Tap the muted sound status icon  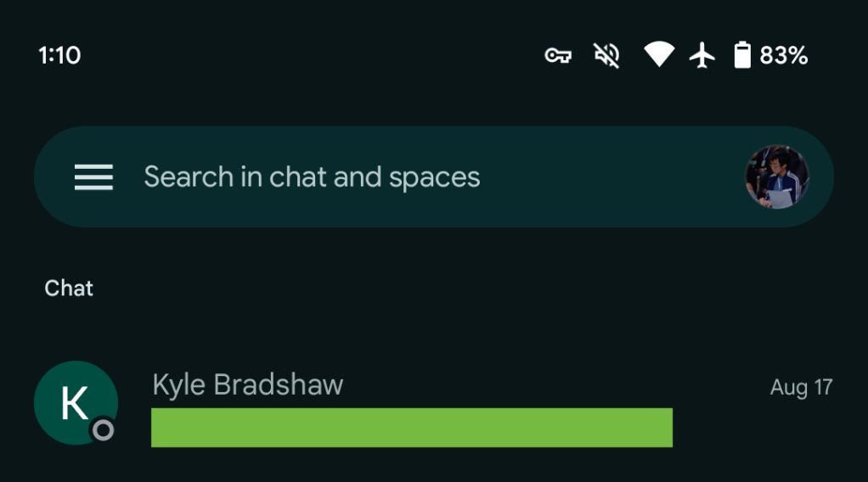click(x=606, y=56)
